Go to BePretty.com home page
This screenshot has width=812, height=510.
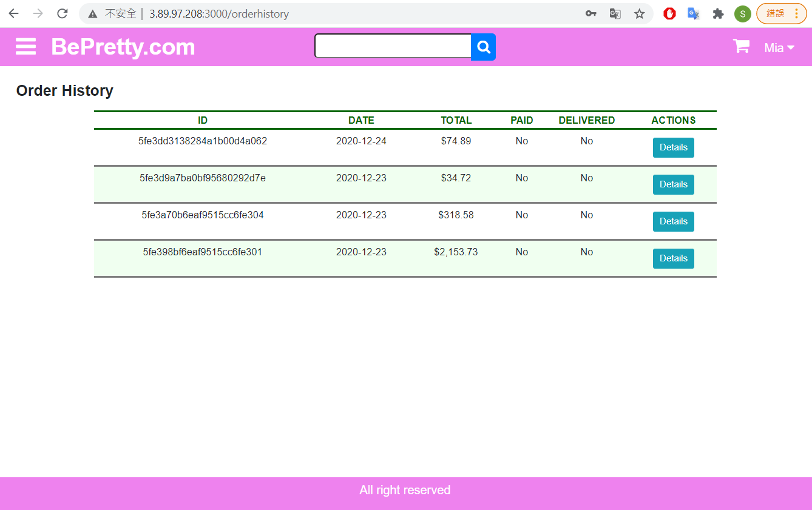123,47
